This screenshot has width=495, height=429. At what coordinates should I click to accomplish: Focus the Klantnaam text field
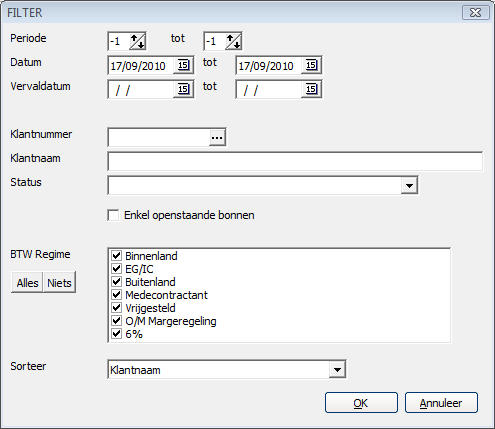(x=295, y=161)
